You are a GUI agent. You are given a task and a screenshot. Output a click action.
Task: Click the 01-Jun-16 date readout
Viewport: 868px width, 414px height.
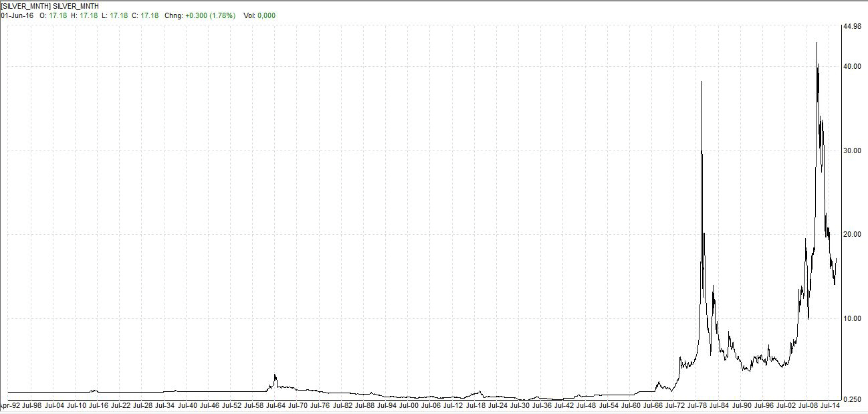click(x=17, y=15)
